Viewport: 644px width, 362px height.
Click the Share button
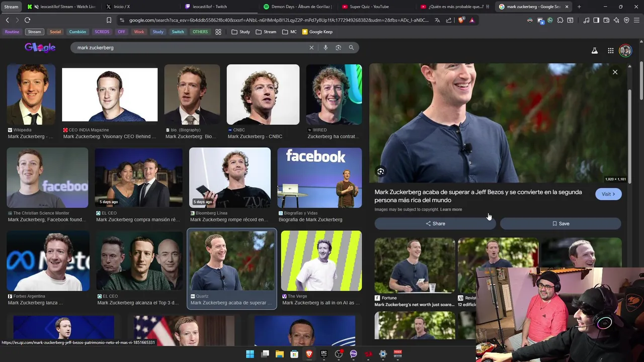(x=435, y=224)
